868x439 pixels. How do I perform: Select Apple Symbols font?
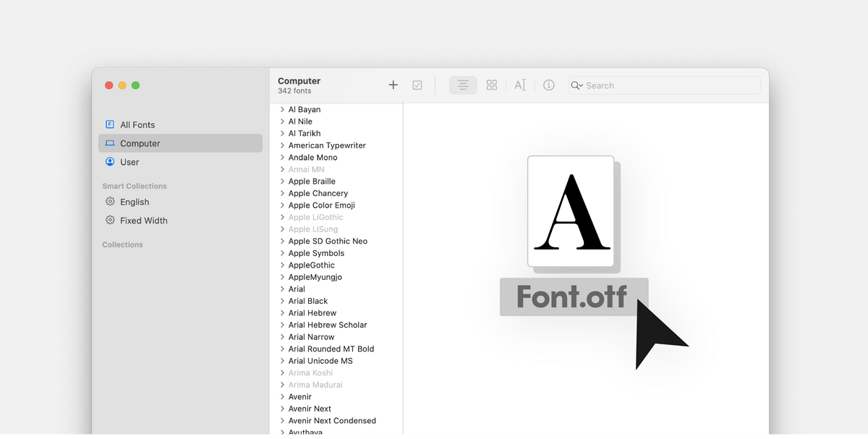pos(316,253)
